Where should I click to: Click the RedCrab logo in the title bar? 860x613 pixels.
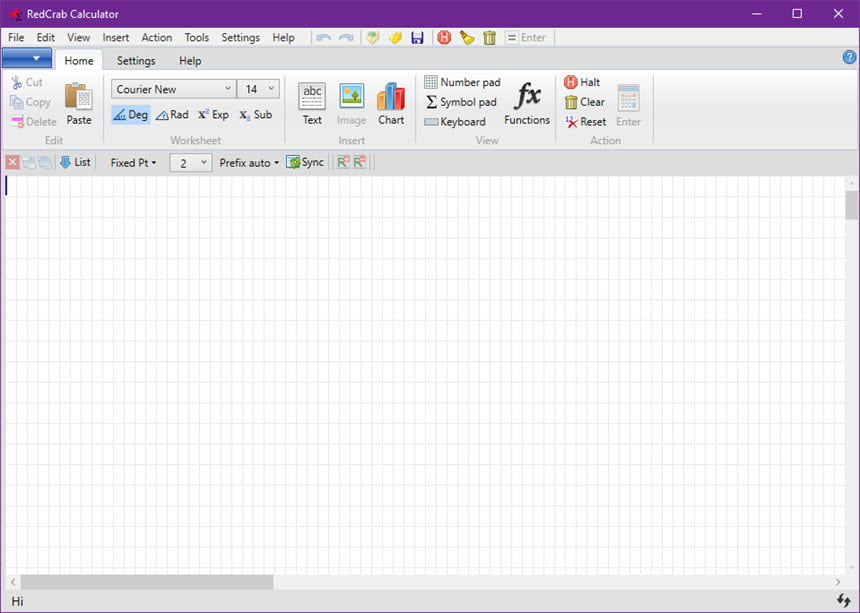pos(16,14)
